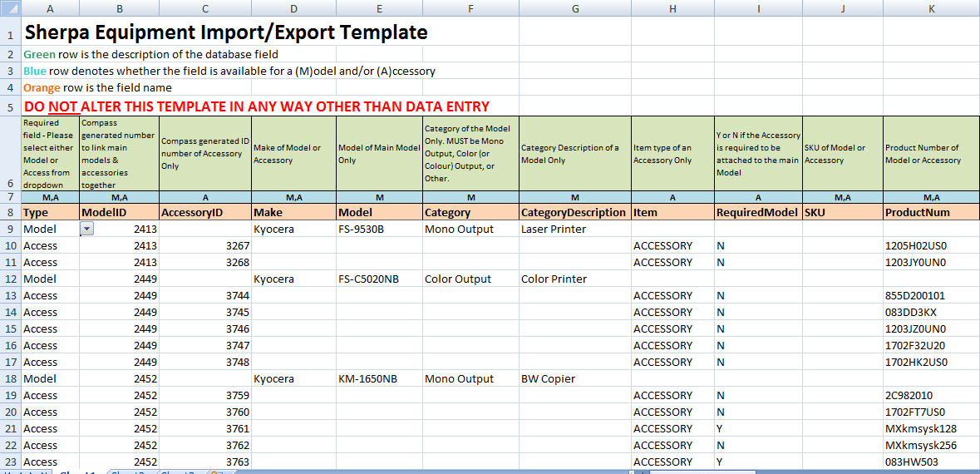Click the 'Color Output' category cell
Image resolution: width=980 pixels, height=474 pixels.
470,279
